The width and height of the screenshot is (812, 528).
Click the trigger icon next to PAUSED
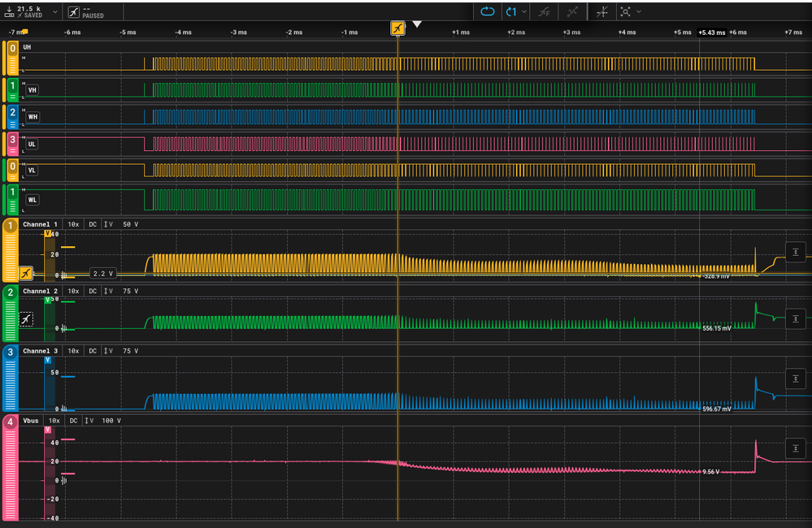[x=74, y=12]
